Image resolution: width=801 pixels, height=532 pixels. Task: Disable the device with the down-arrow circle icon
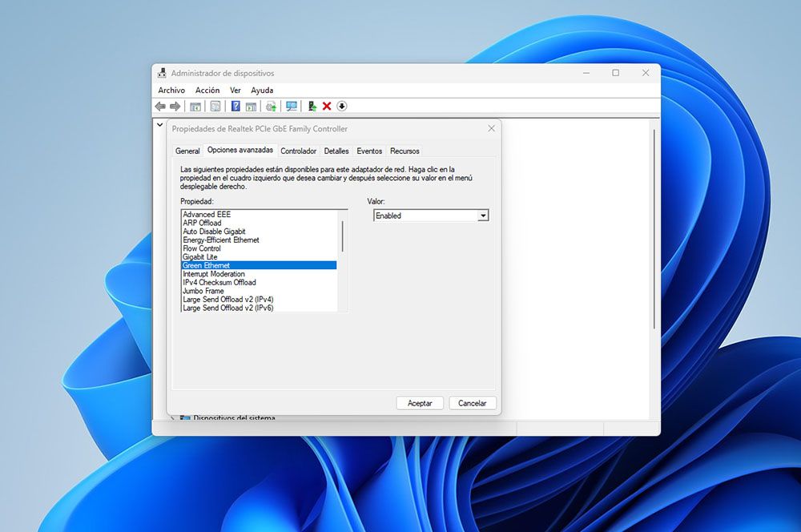click(x=342, y=107)
